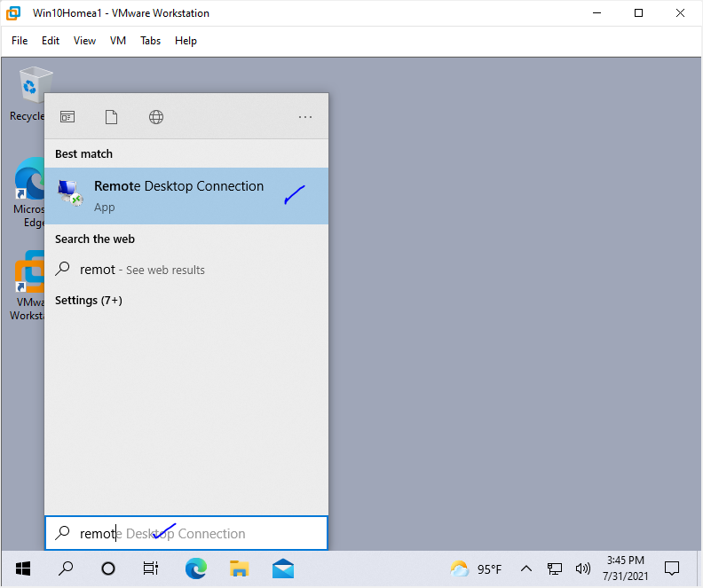Click the 'App' label under Remote Desktop Connection
This screenshot has height=588, width=703.
(105, 208)
